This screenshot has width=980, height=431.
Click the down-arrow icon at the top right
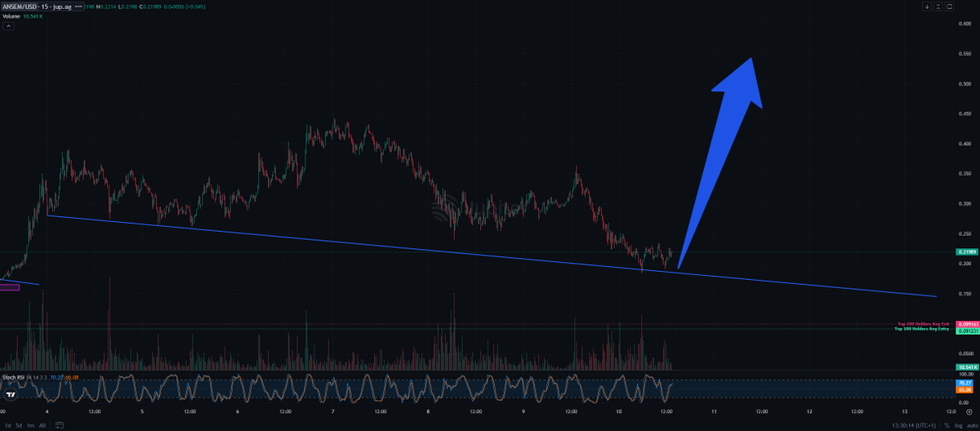coord(927,7)
